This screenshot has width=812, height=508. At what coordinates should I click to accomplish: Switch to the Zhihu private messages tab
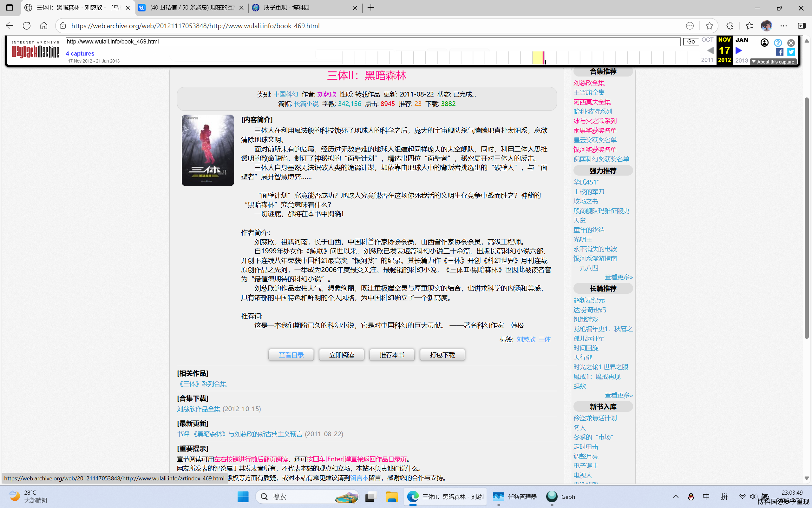(192, 7)
